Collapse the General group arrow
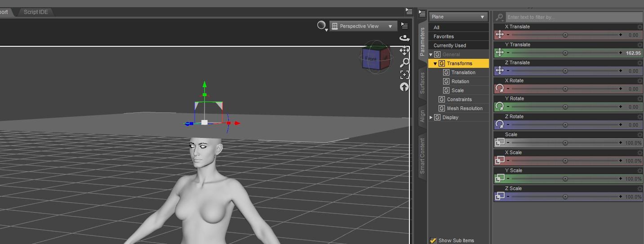The width and height of the screenshot is (644, 244). tap(431, 54)
